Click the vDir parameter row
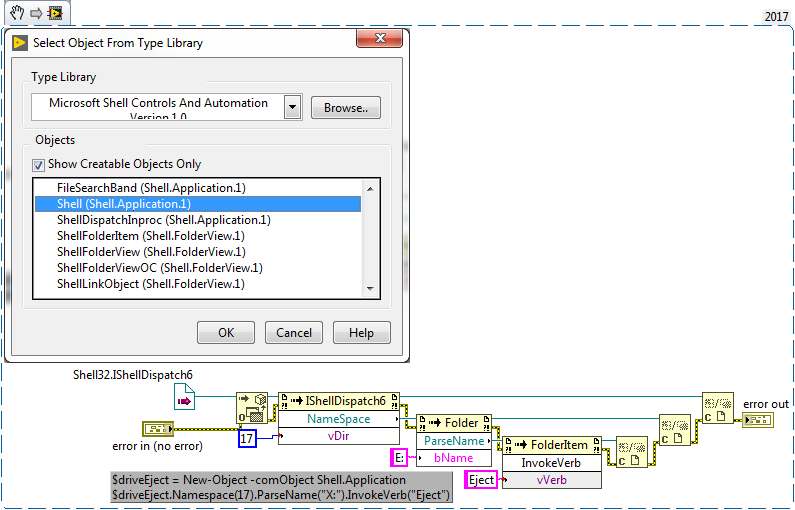795x510 pixels. [339, 435]
